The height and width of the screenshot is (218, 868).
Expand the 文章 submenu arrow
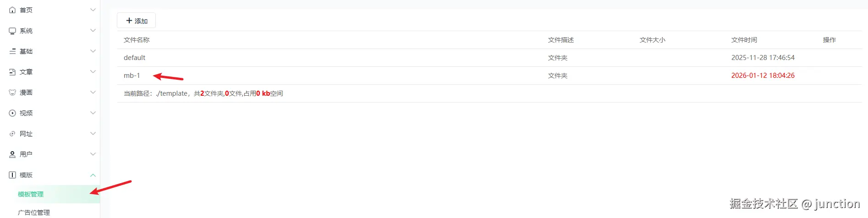(93, 72)
